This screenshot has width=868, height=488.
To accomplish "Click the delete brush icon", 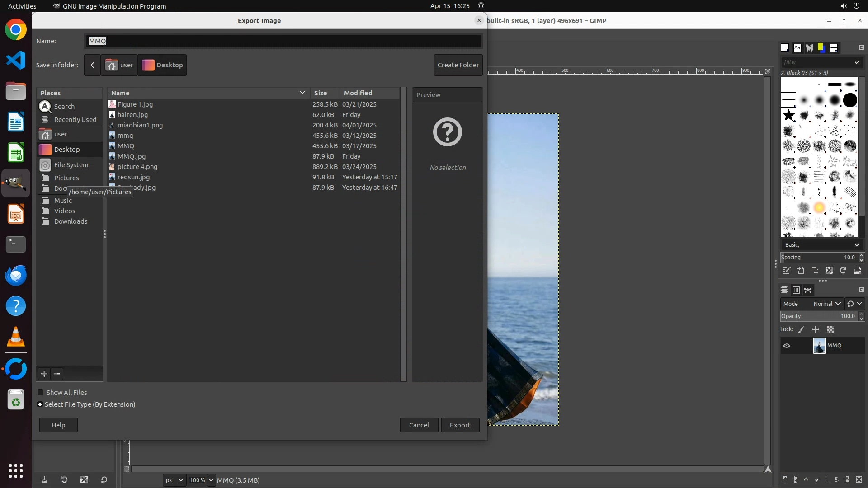I will (x=829, y=271).
